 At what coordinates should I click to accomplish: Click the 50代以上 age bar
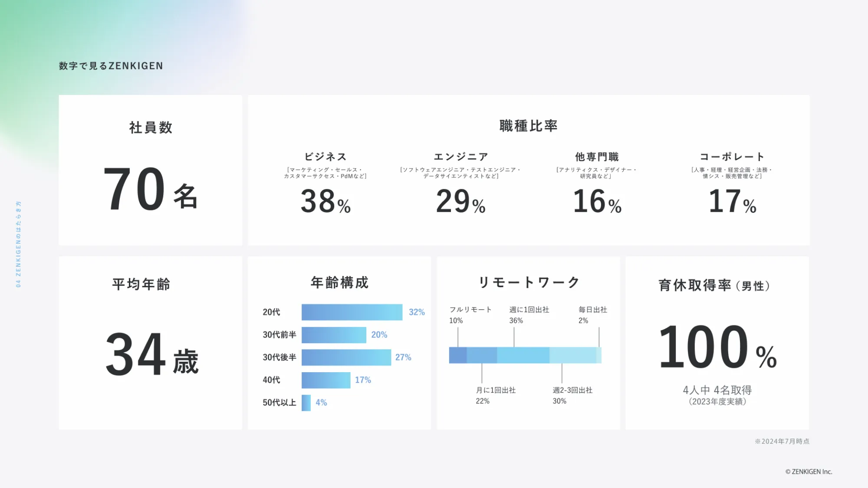tap(306, 403)
